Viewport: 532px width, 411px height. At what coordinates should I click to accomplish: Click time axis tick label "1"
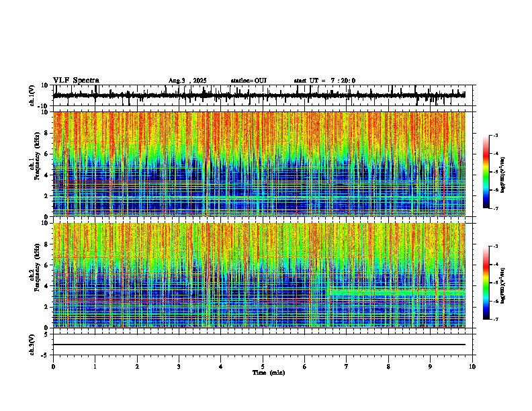[95, 367]
